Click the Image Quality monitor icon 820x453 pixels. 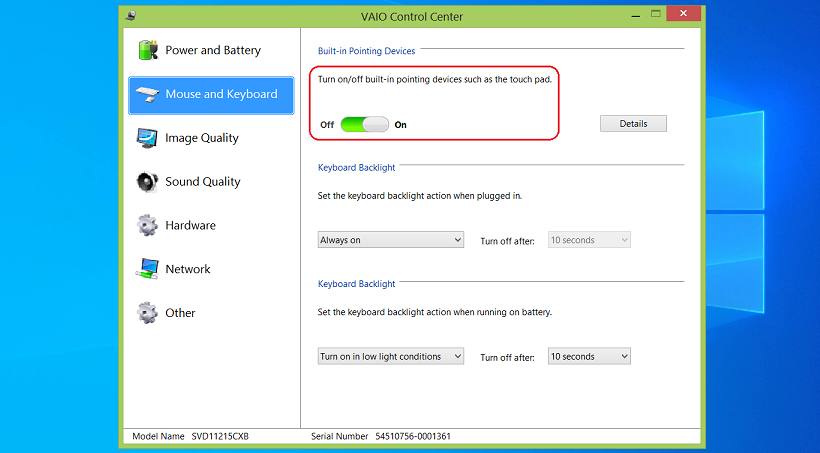pos(147,138)
